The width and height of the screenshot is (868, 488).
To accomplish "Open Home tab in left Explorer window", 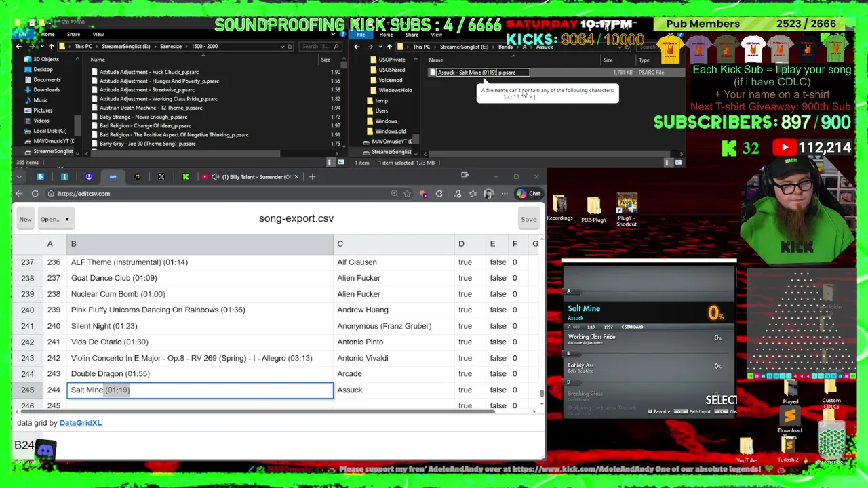I will click(x=47, y=34).
